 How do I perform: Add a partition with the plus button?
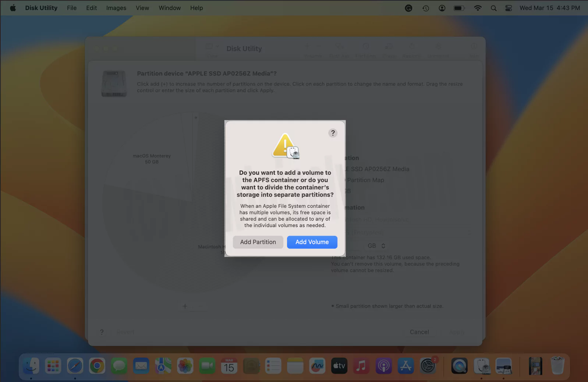pyautogui.click(x=185, y=306)
